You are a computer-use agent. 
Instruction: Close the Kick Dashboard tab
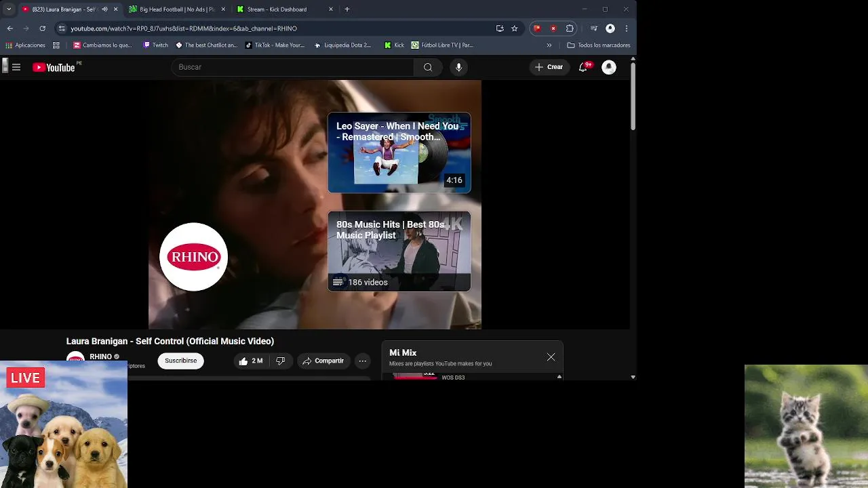point(331,9)
